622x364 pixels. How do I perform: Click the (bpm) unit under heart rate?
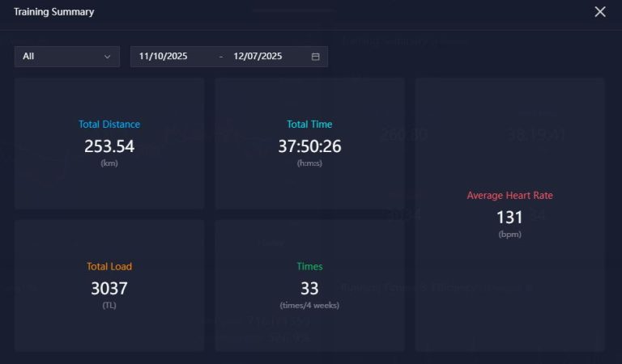[509, 235]
